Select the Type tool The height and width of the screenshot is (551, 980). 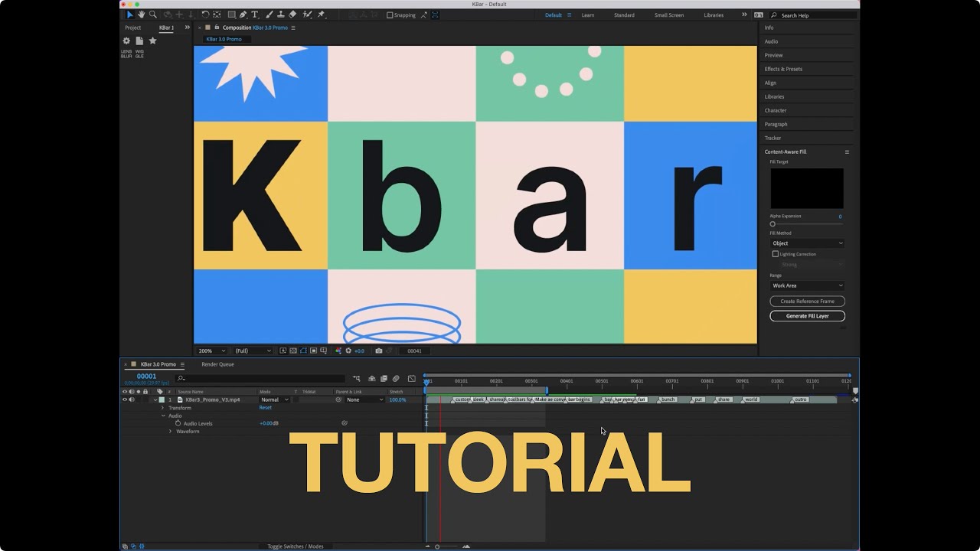click(254, 15)
